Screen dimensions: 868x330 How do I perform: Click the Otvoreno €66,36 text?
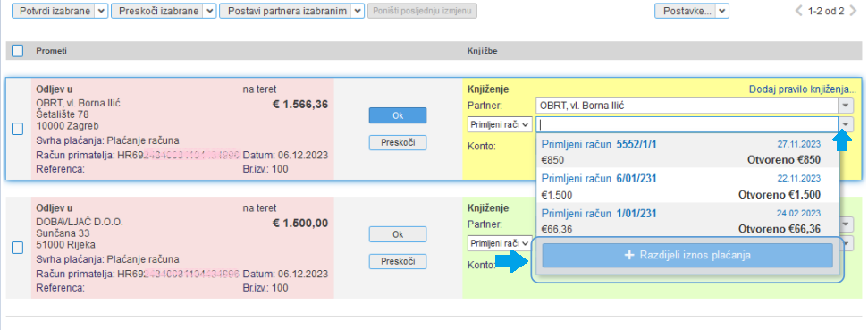pyautogui.click(x=780, y=229)
